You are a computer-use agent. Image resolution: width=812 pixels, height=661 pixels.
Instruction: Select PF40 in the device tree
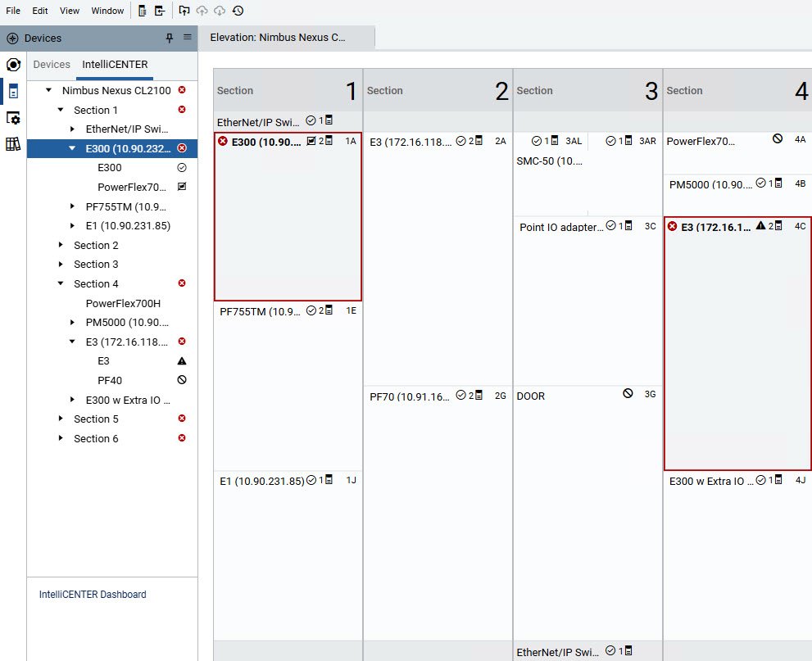click(110, 380)
